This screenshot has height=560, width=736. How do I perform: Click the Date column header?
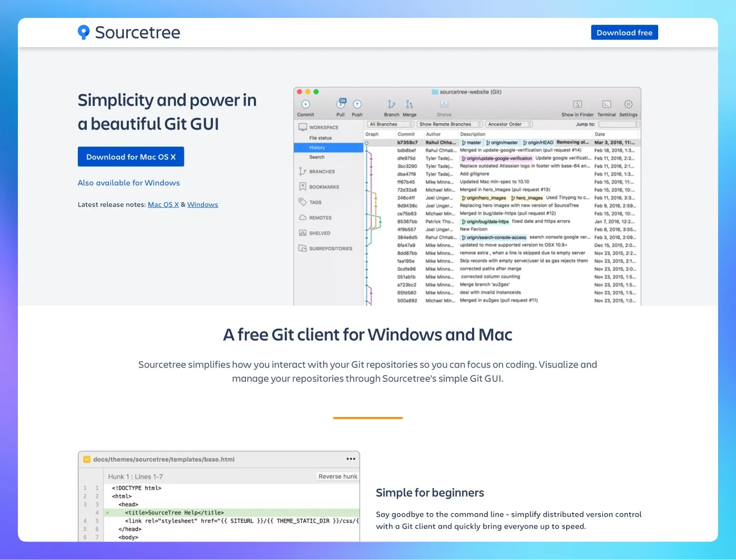point(599,134)
